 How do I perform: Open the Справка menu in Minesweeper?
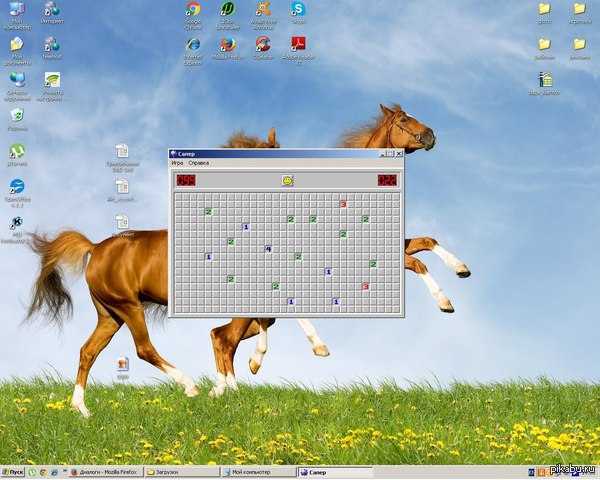[x=198, y=162]
